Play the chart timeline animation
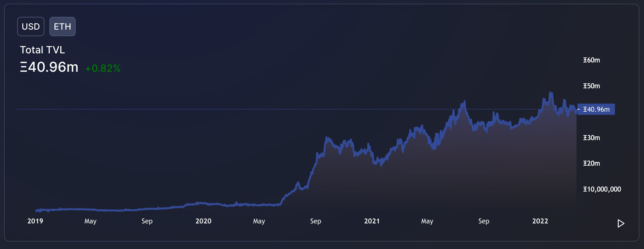Viewport: 644px width, 249px height. (621, 223)
